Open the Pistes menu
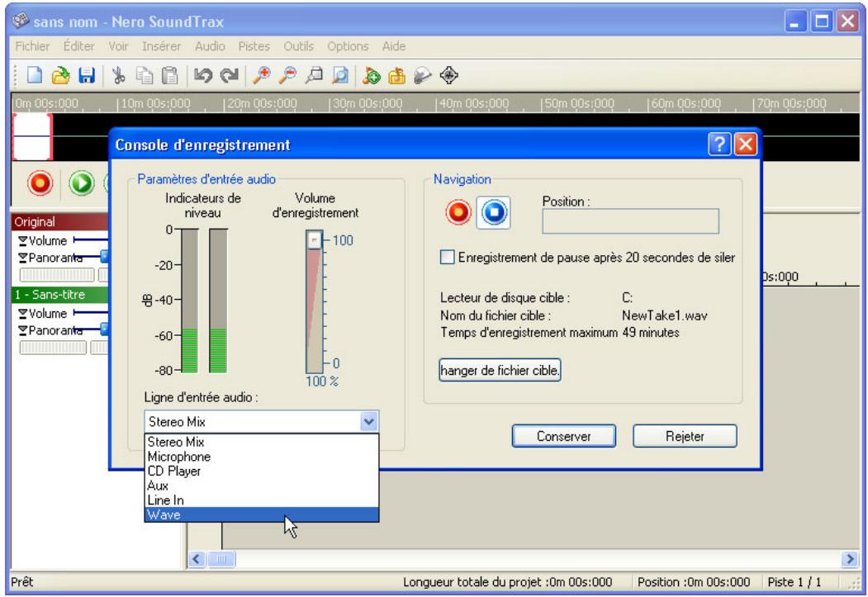This screenshot has height=597, width=868. [x=254, y=46]
